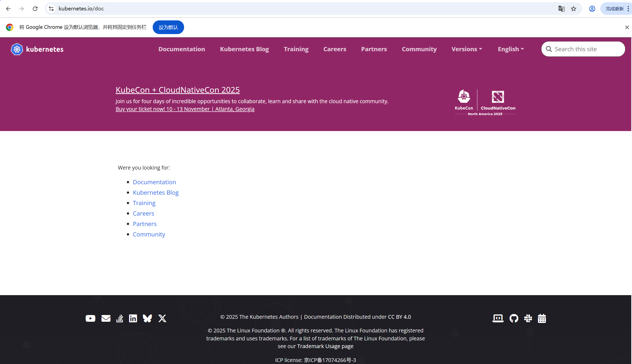
Task: Open the KubeCon + CloudNativeCon 2025 link
Action: [178, 90]
